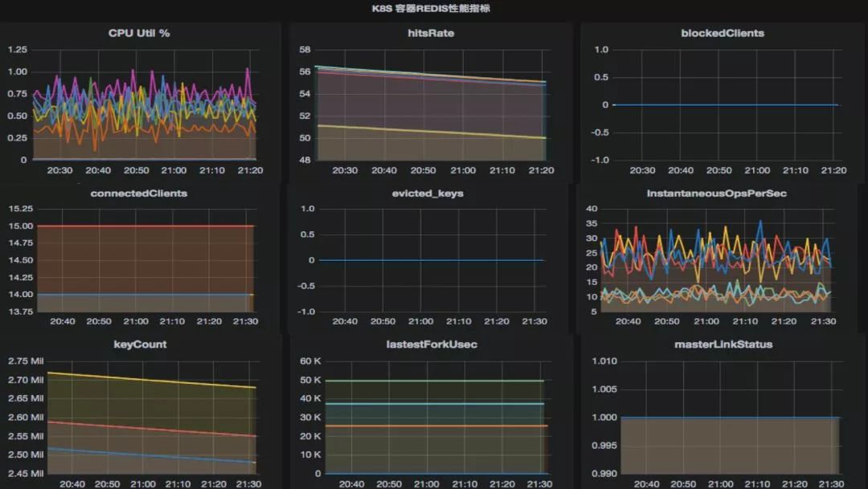Open the CPU Util % panel title

139,33
